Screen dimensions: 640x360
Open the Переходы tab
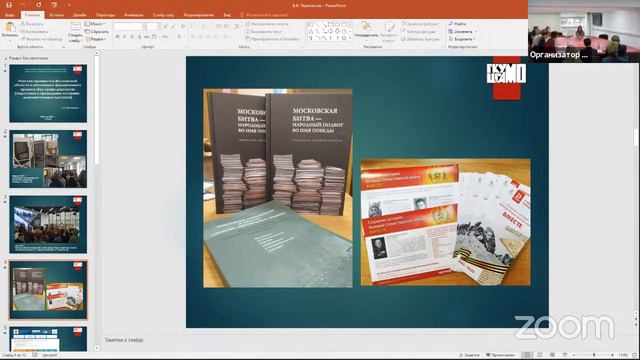105,15
